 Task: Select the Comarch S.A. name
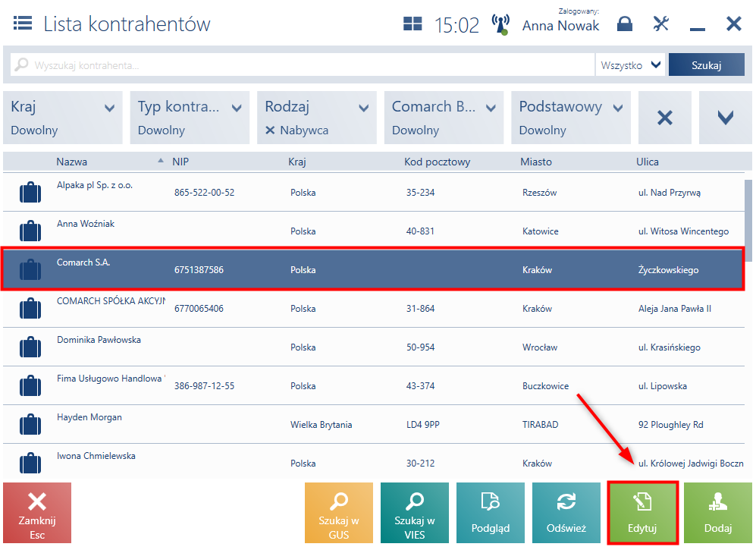click(x=83, y=262)
